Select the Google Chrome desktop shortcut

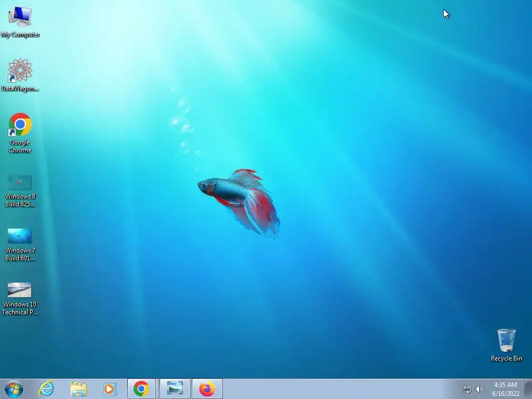[20, 132]
